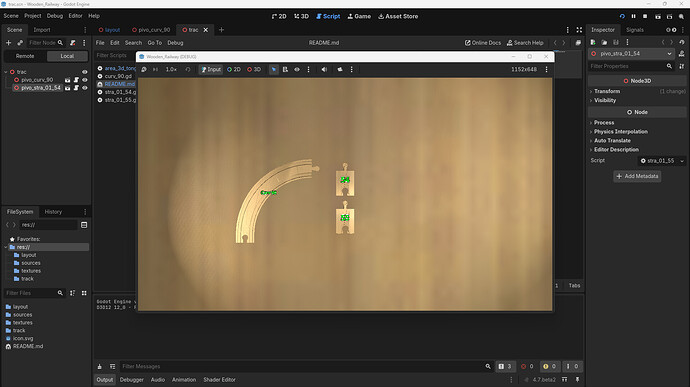Toggle error messages filter in Output
Image resolution: width=690 pixels, height=387 pixels.
(x=527, y=366)
